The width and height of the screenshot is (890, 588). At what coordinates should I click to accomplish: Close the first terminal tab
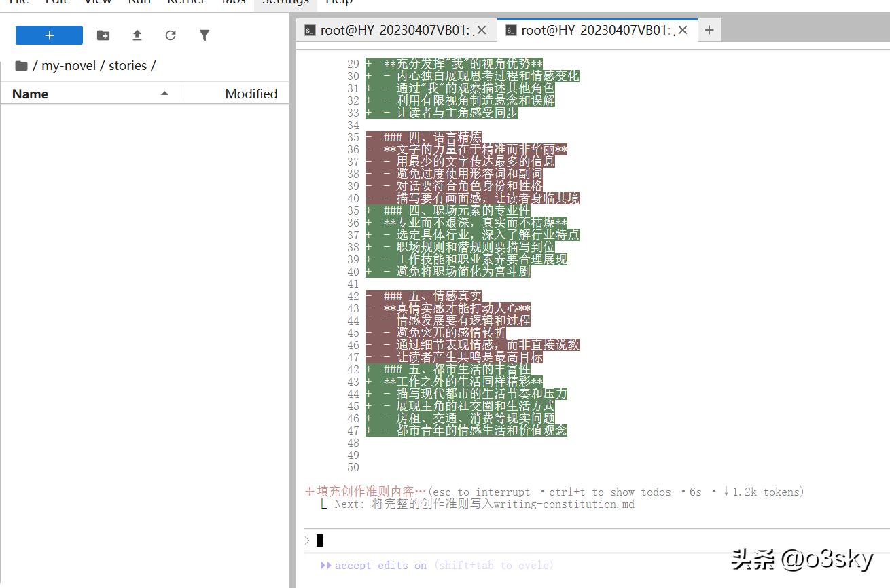[x=482, y=30]
